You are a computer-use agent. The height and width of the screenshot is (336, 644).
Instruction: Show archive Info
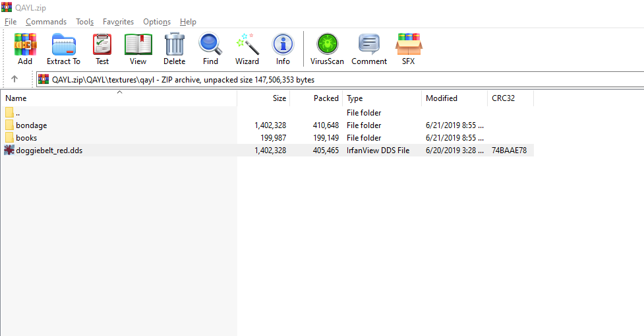click(x=283, y=49)
